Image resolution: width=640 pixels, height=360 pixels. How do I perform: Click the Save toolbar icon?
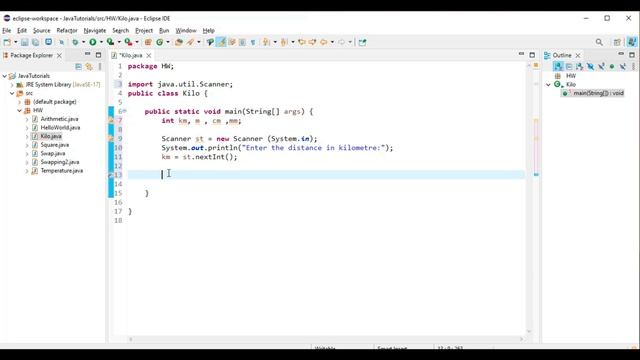24,42
